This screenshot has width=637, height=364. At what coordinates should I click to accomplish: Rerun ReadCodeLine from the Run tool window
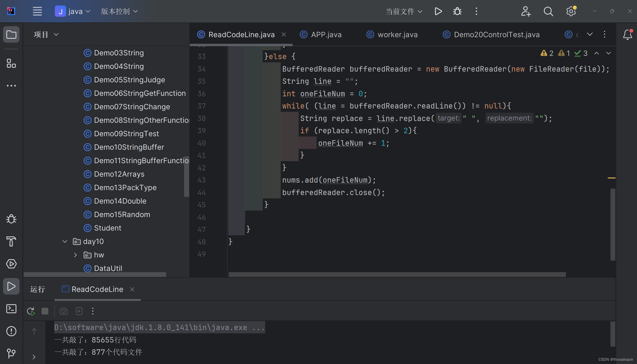[31, 311]
